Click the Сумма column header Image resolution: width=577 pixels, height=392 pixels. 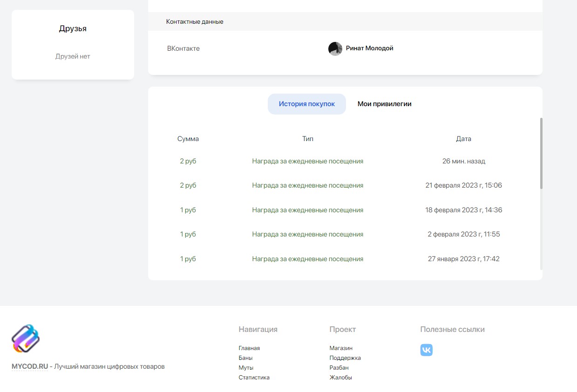188,139
